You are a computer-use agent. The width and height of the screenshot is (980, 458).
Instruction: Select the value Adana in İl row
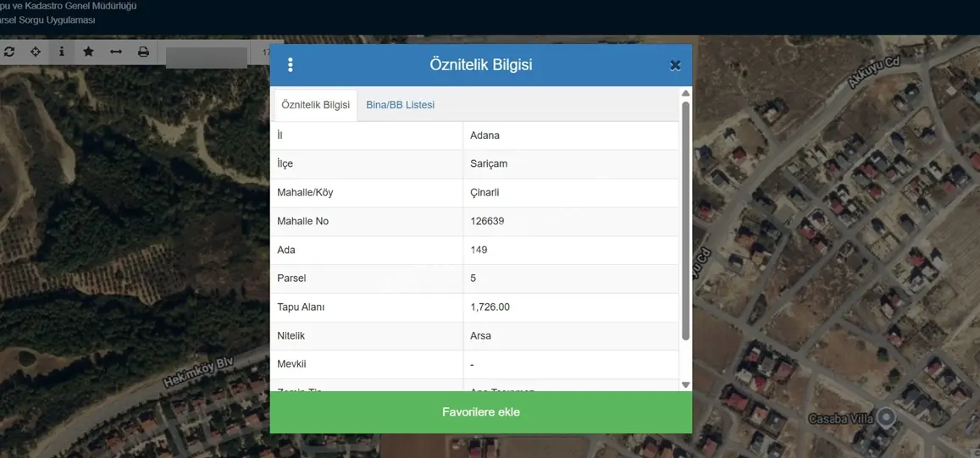485,135
